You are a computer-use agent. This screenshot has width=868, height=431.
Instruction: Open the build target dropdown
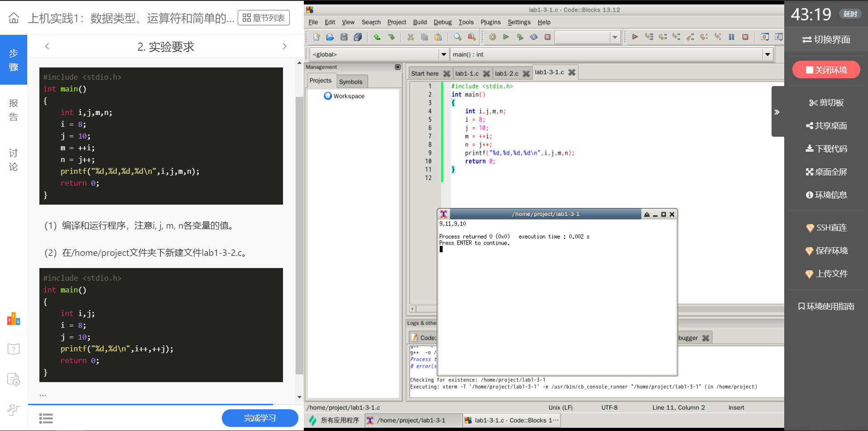point(614,37)
